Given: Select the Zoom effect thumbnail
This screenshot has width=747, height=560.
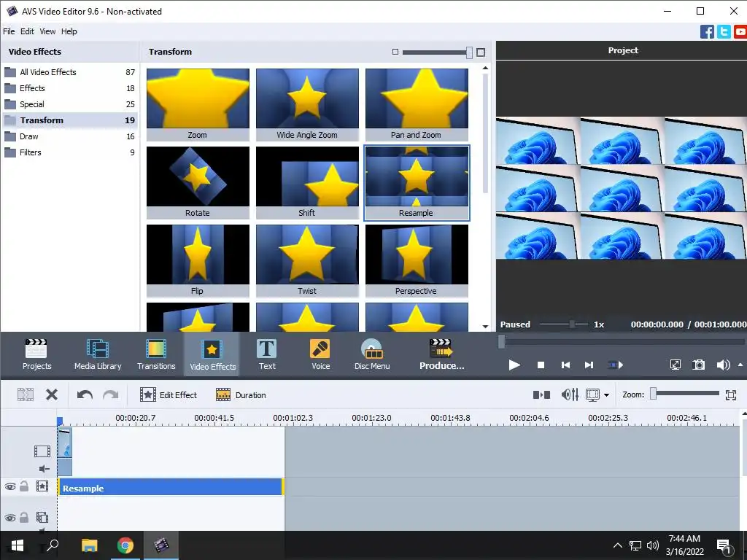Looking at the screenshot, I should click(198, 105).
